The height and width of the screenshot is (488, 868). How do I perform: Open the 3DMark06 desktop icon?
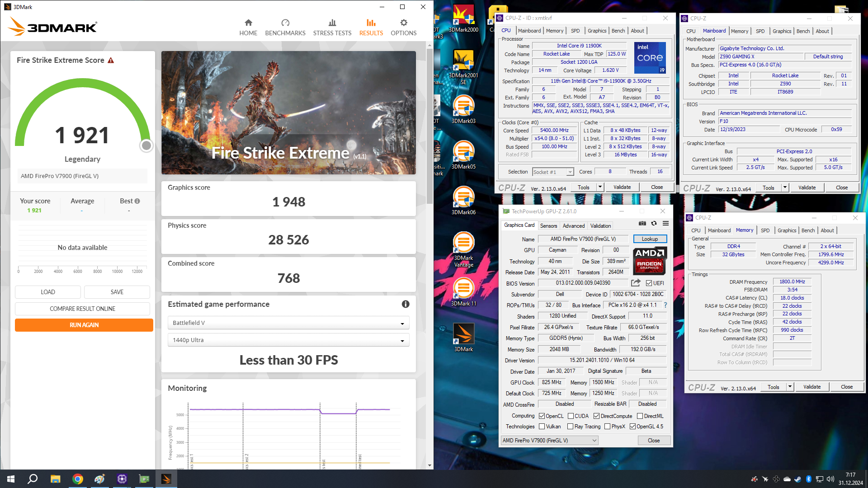[x=463, y=200]
